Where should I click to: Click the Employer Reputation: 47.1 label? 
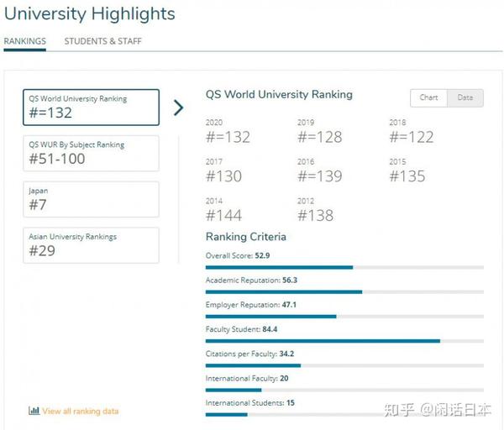click(x=251, y=305)
